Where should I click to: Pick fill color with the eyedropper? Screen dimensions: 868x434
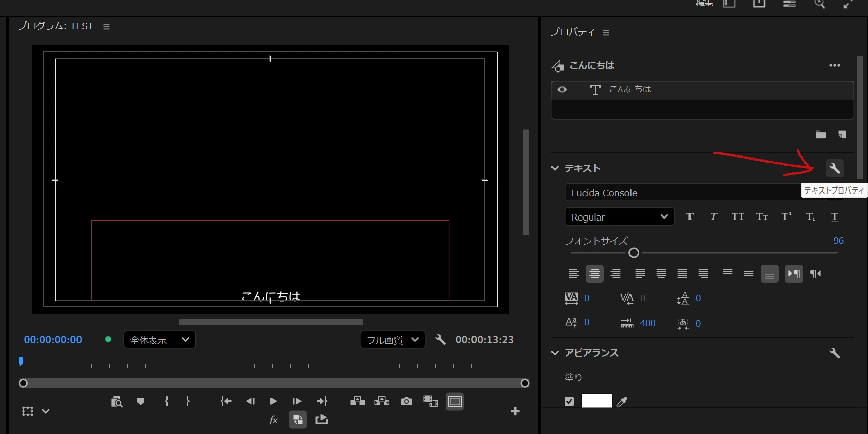(x=622, y=401)
